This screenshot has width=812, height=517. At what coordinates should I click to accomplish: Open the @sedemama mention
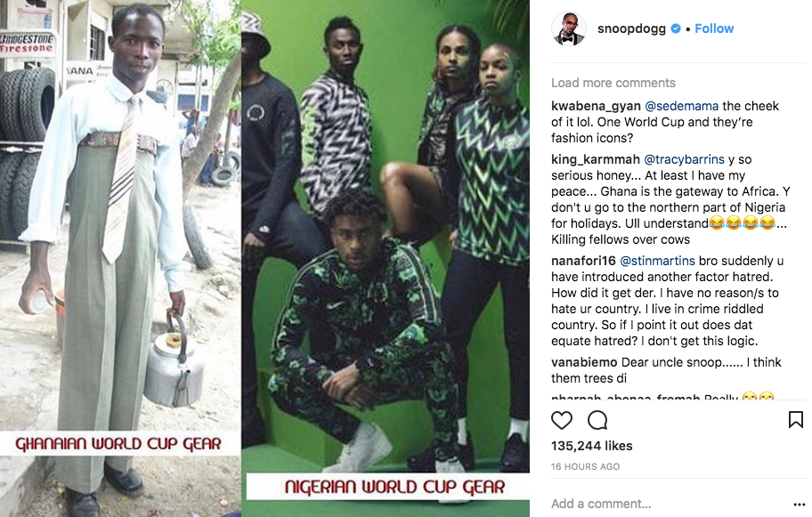coord(681,106)
